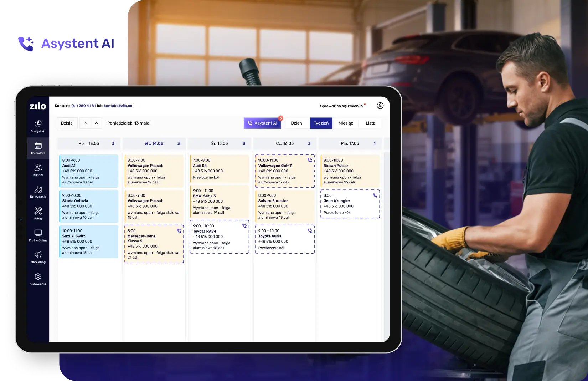Open the Kalendarz calendar section

38,148
